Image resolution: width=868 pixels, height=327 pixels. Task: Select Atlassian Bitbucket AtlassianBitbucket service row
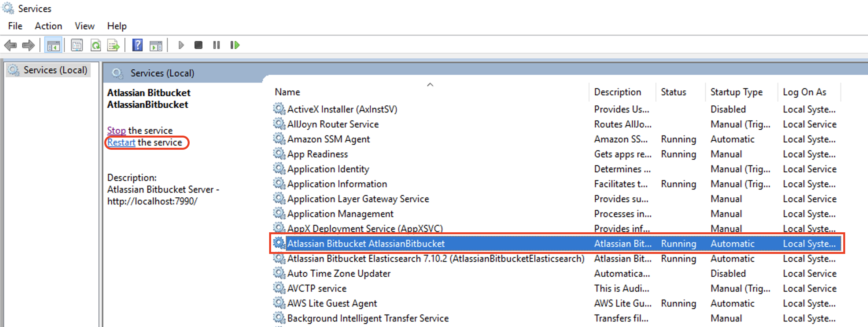[x=557, y=244]
